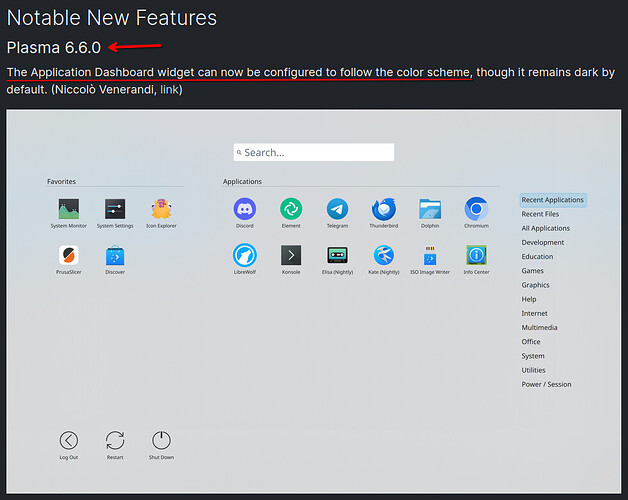Open Discord app icon
The width and height of the screenshot is (628, 500).
[x=244, y=209]
